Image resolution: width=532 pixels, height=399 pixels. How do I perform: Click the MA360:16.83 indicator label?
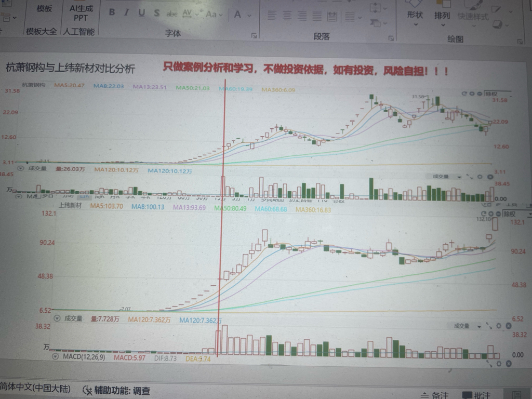[x=313, y=210]
